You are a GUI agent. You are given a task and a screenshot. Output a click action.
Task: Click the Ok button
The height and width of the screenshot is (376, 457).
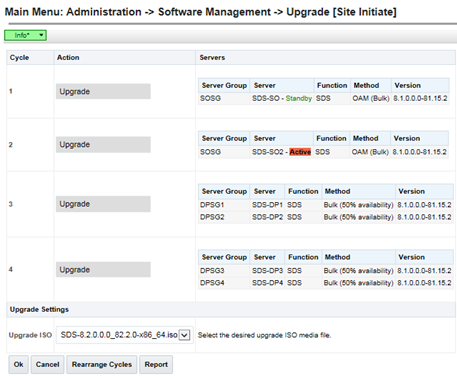click(19, 364)
